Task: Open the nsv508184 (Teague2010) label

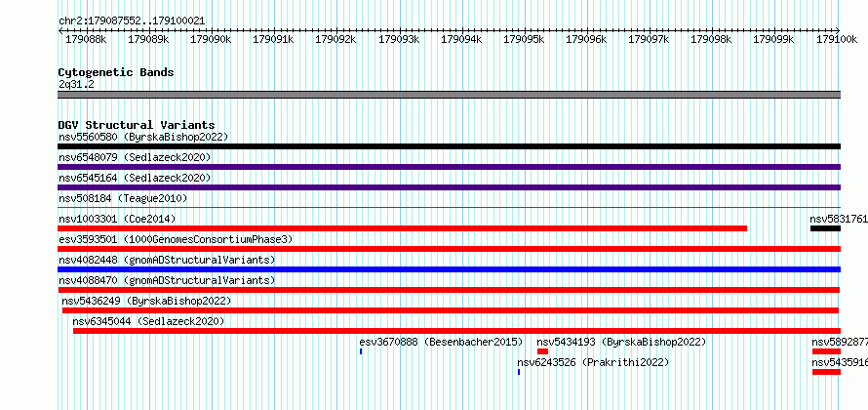Action: click(x=123, y=198)
